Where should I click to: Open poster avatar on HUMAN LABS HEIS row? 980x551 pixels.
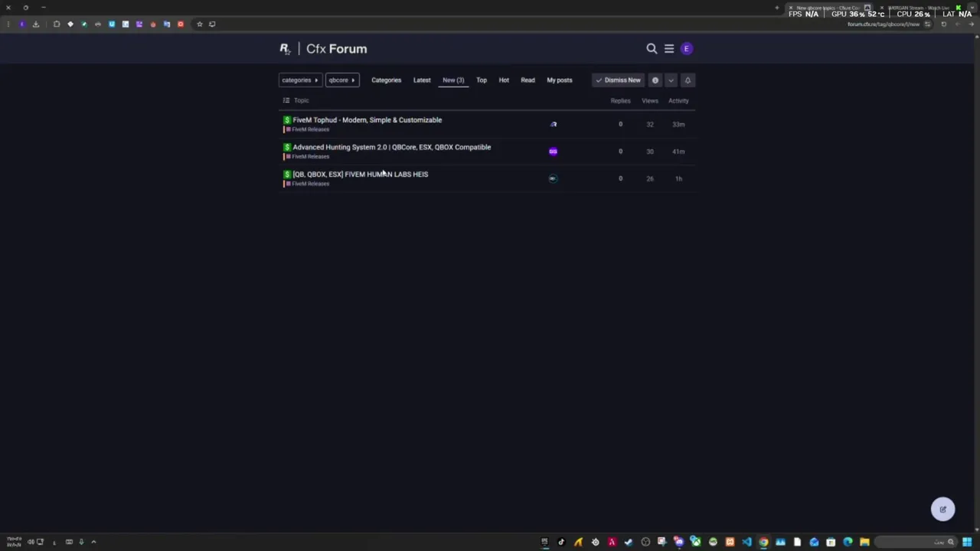pos(553,178)
